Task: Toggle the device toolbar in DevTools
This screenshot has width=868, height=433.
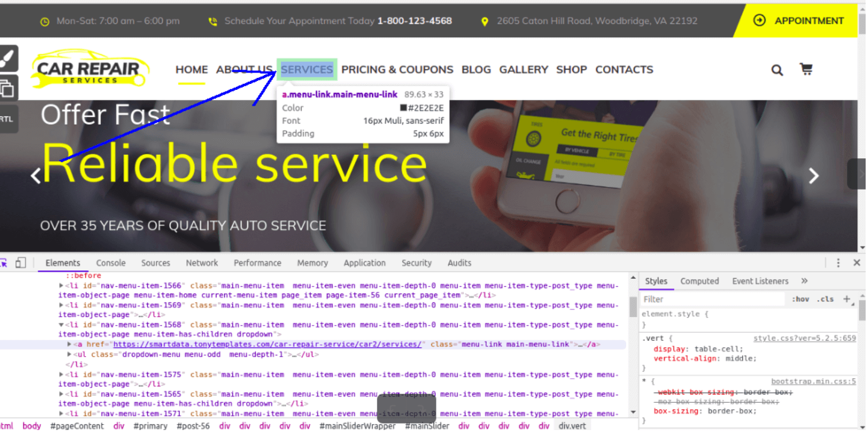Action: pyautogui.click(x=21, y=263)
